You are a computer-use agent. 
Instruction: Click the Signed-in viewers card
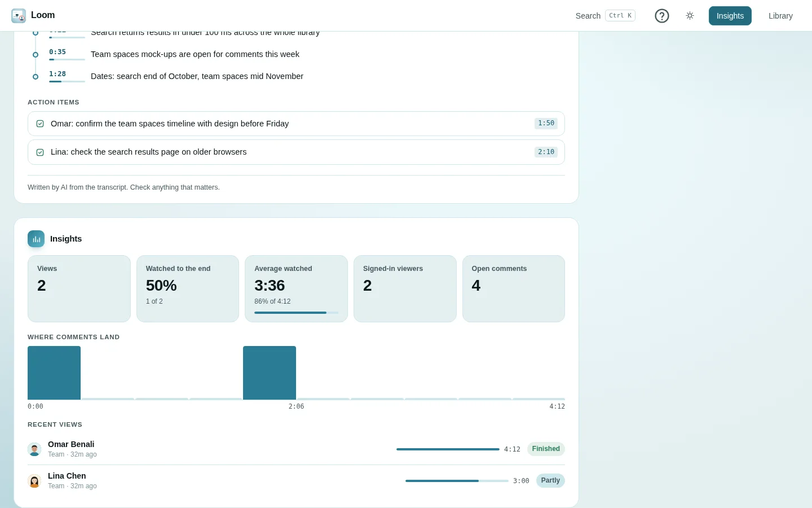coord(405,288)
